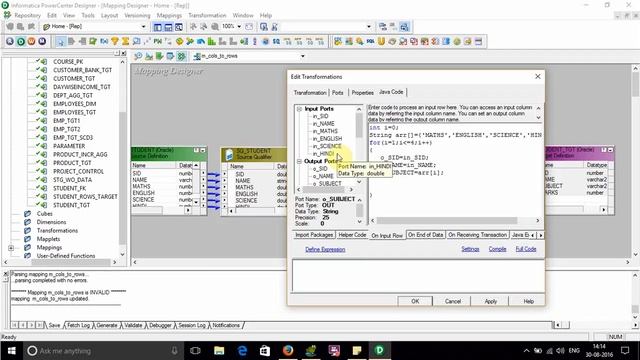Click the Full Code link
640x360 pixels.
[526, 249]
